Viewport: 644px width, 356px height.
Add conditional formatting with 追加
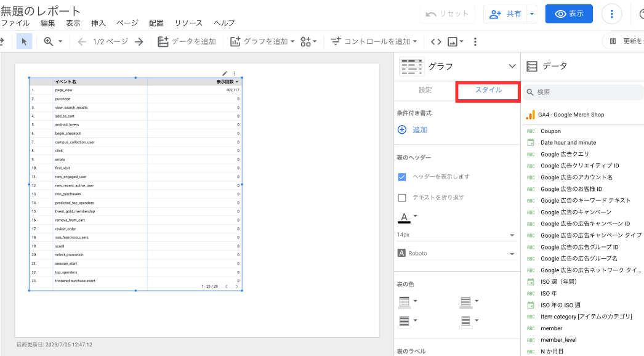pos(413,130)
